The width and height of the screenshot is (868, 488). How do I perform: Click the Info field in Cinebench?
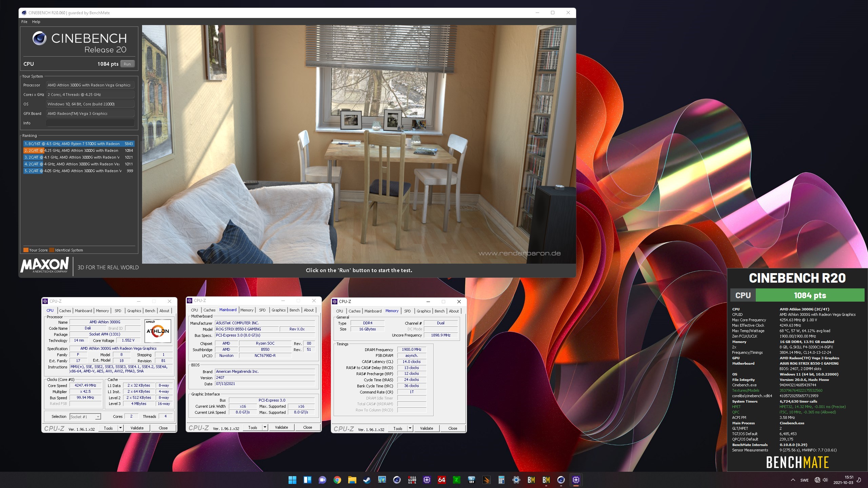90,123
